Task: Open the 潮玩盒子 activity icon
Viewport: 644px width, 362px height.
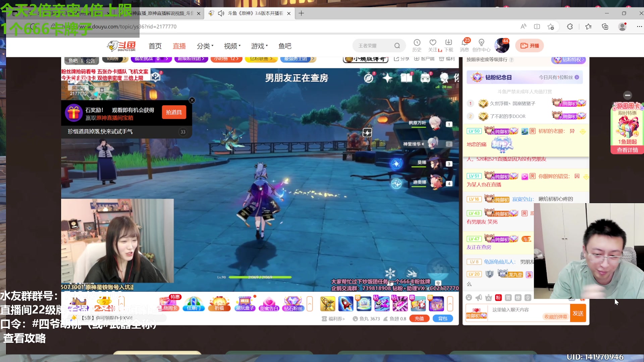Action: (245, 304)
